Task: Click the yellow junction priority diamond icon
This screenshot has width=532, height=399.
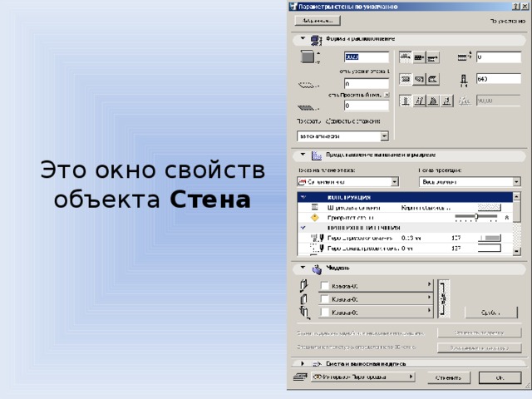Action: [315, 218]
